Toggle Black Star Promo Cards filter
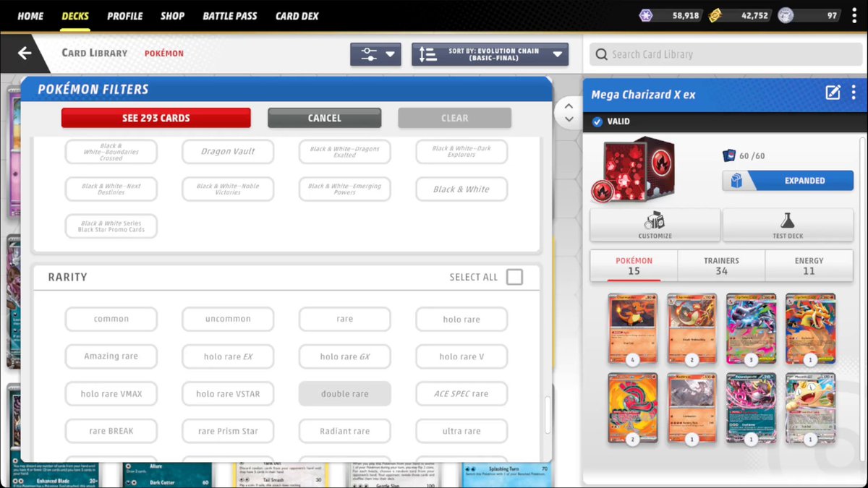The image size is (868, 488). point(111,226)
